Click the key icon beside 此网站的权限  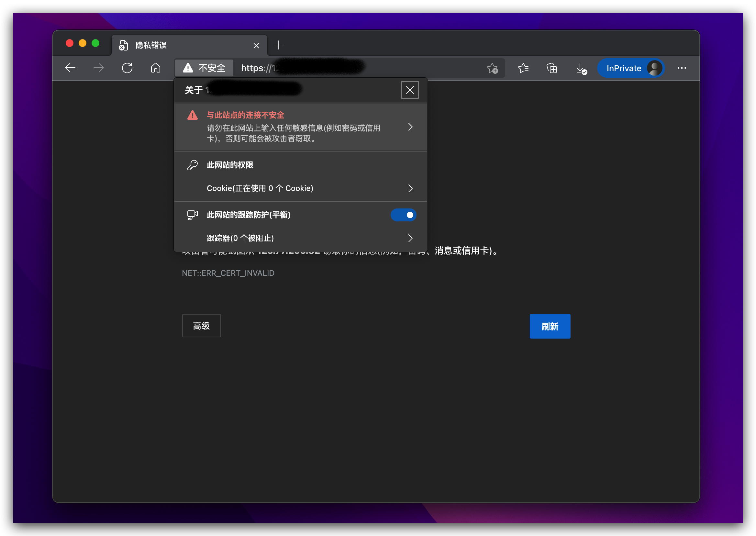click(x=192, y=165)
